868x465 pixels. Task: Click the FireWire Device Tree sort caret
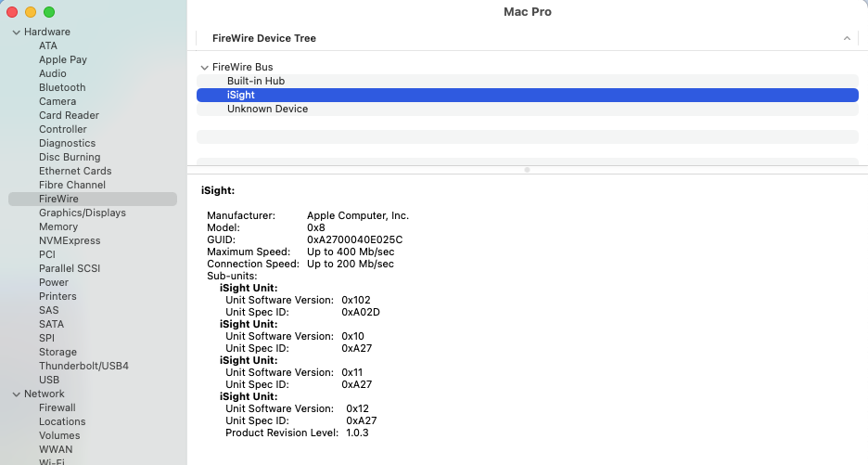(847, 38)
